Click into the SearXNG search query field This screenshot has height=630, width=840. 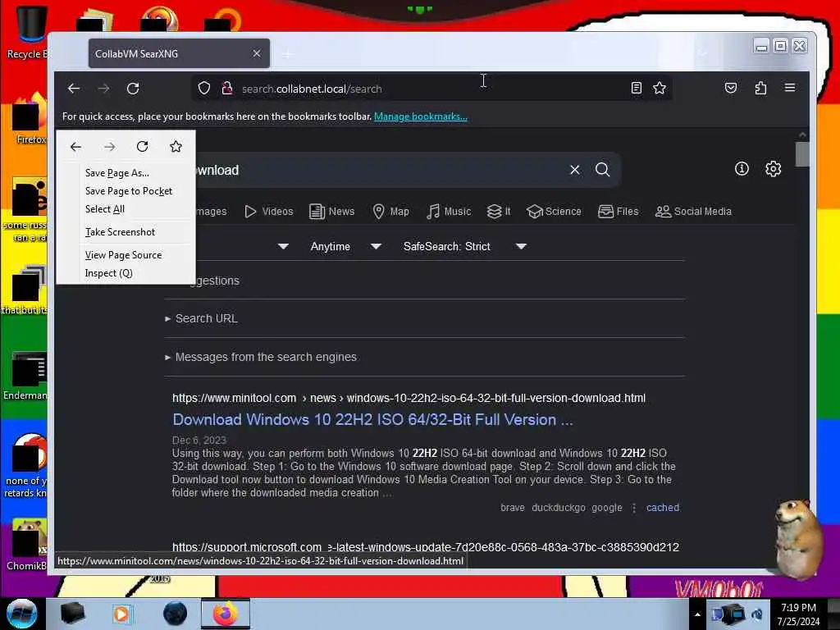[375, 170]
